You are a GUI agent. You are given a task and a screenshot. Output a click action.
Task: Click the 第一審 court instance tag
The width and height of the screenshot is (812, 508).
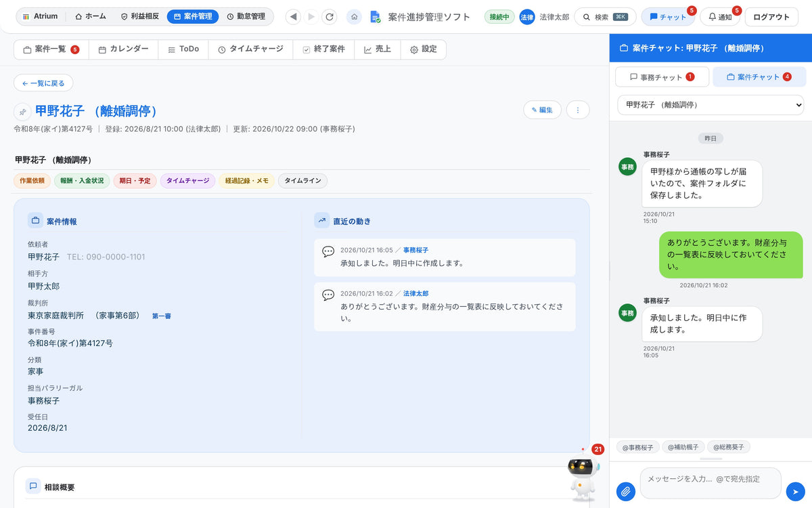coord(161,316)
